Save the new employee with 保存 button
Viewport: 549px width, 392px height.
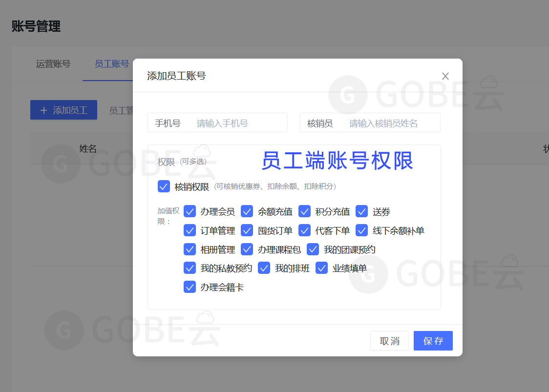tap(433, 341)
